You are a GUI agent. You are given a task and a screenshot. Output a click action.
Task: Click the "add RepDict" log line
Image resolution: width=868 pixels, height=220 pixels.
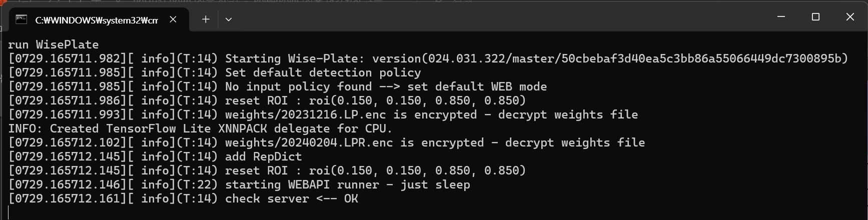(155, 156)
